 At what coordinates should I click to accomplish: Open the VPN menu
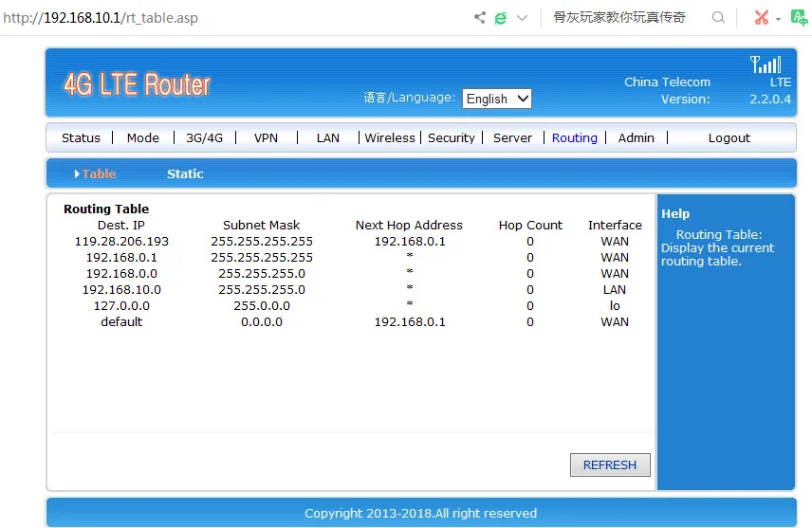click(266, 137)
